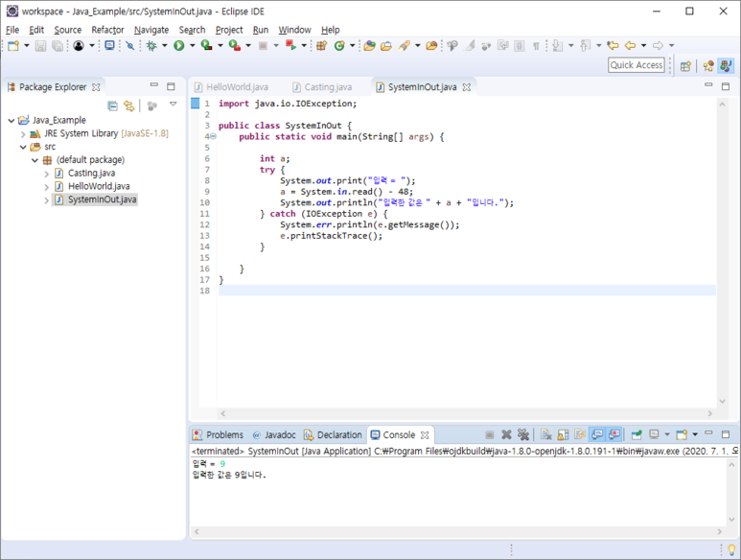Viewport: 741px width, 560px height.
Task: Collapse the default package node
Action: [x=35, y=160]
